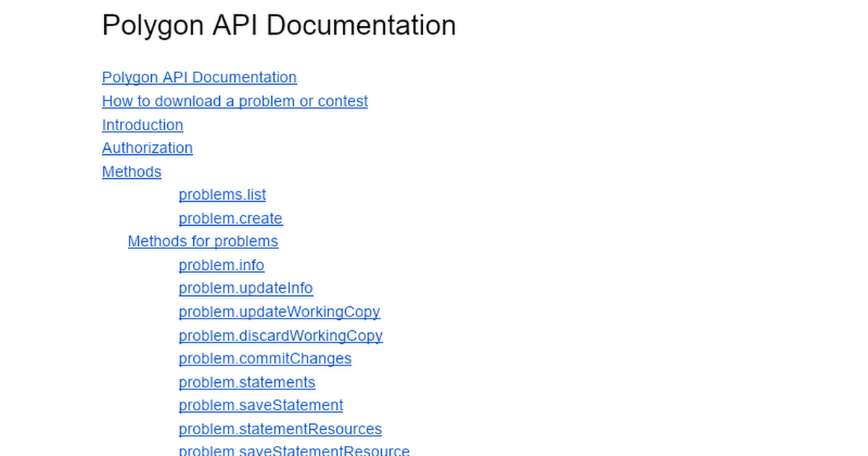
Task: Click the large Polygon API Documentation heading
Action: point(278,25)
